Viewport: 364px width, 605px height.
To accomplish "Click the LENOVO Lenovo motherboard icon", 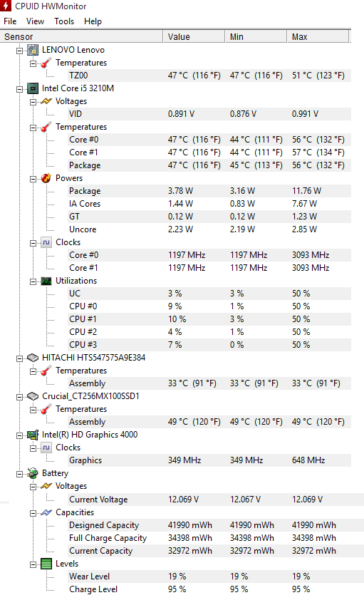I will click(x=33, y=50).
